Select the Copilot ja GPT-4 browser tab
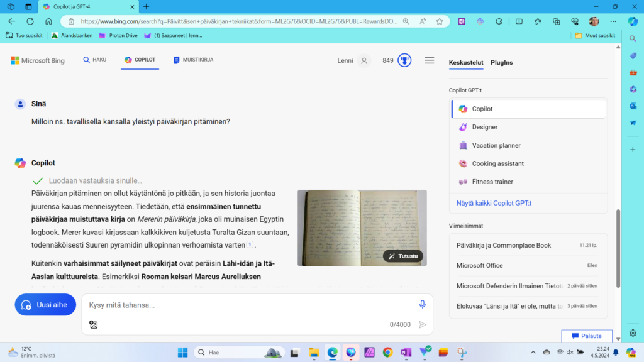Viewport: 644px width, 362px height. click(x=88, y=6)
